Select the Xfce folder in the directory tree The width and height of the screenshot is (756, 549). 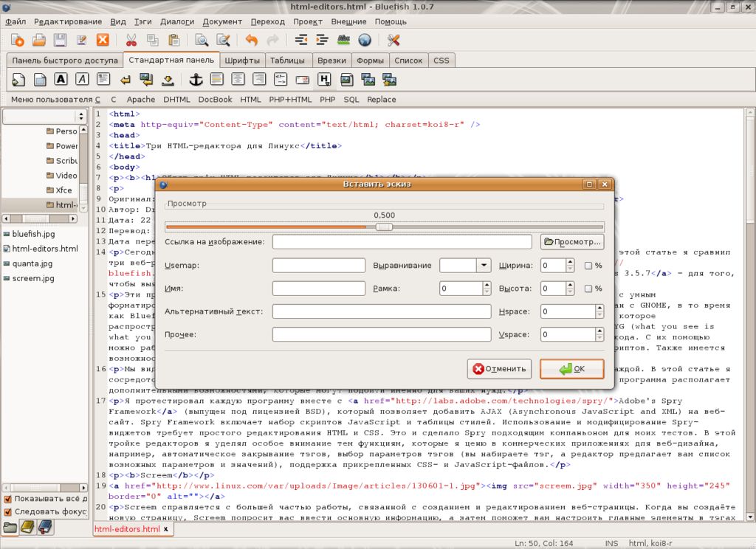pos(63,190)
